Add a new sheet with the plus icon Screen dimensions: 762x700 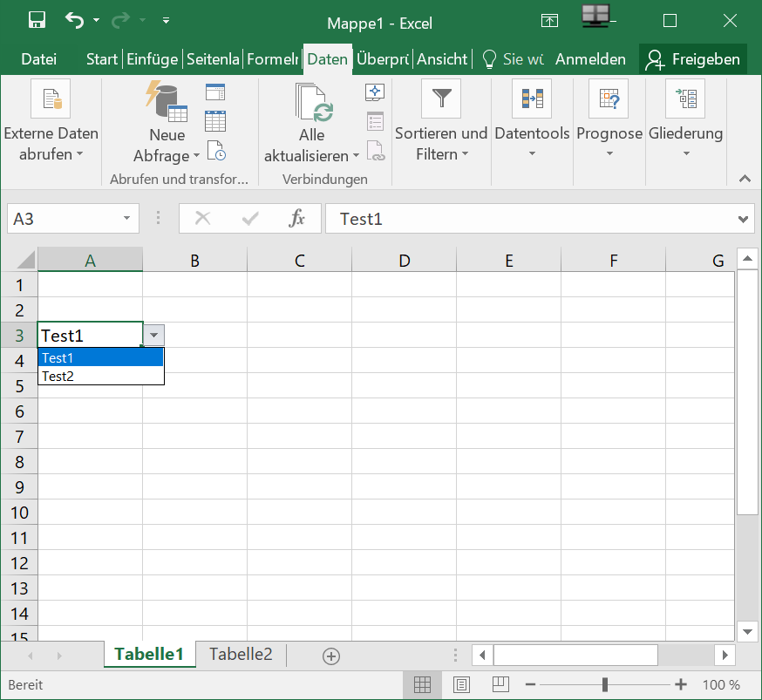point(331,656)
